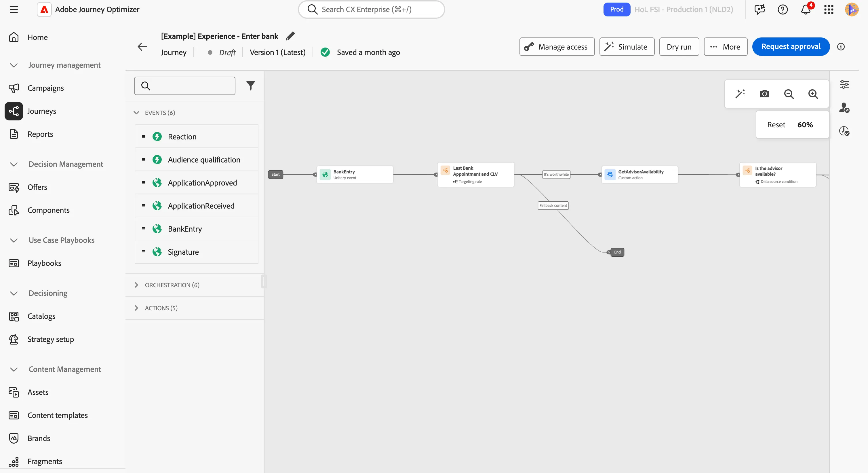
Task: Click the Manage access button
Action: click(557, 47)
